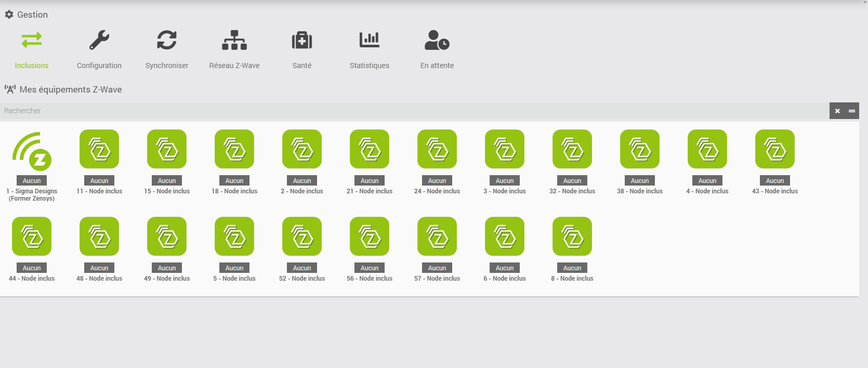Viewport: 868px width, 368px height.
Task: Click the Configuration label
Action: [x=99, y=65]
